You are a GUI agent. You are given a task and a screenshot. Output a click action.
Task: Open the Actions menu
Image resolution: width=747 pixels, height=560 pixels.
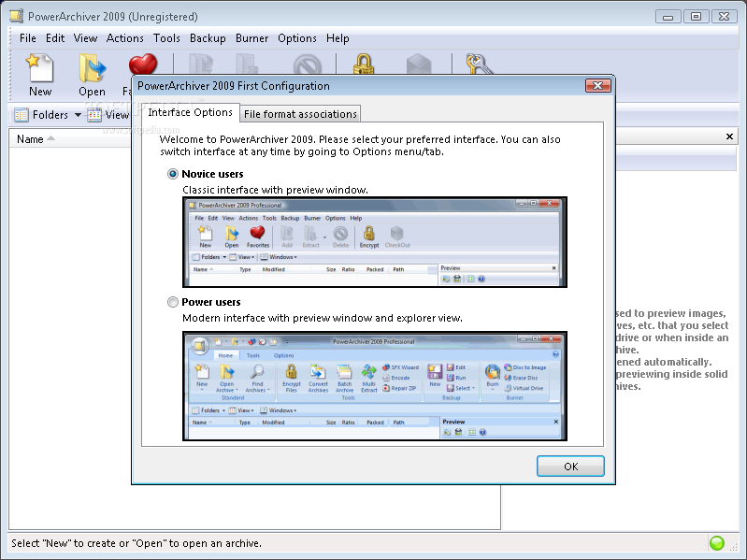coord(125,38)
